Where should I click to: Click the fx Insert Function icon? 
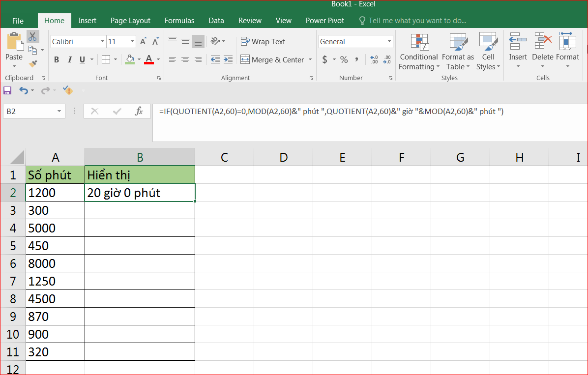[139, 111]
